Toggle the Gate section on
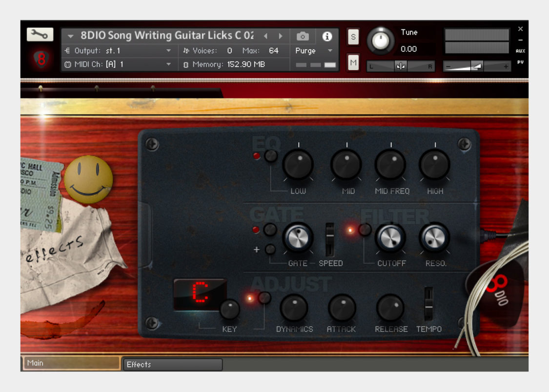This screenshot has height=392, width=549. point(257,229)
